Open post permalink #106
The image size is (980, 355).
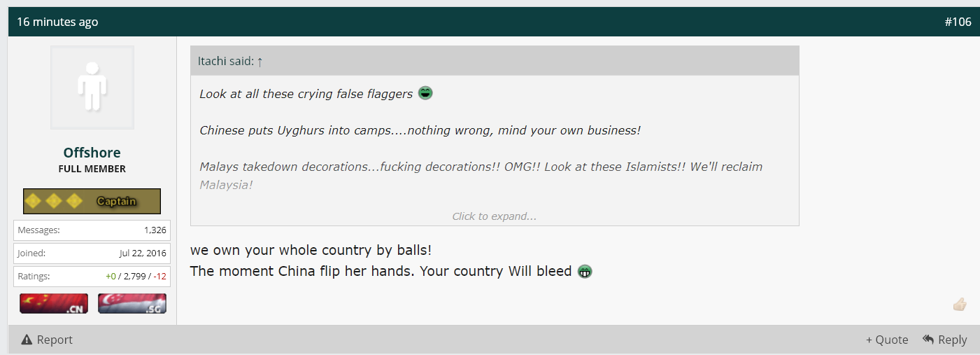click(x=958, y=22)
